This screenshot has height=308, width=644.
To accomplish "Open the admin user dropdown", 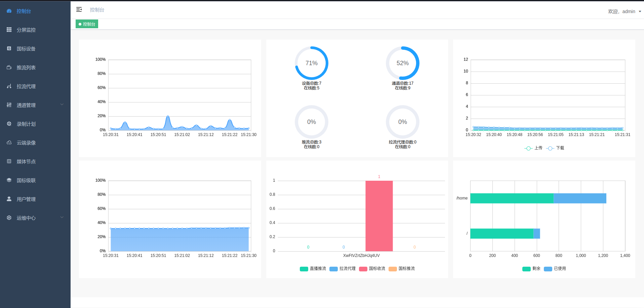I will click(625, 11).
